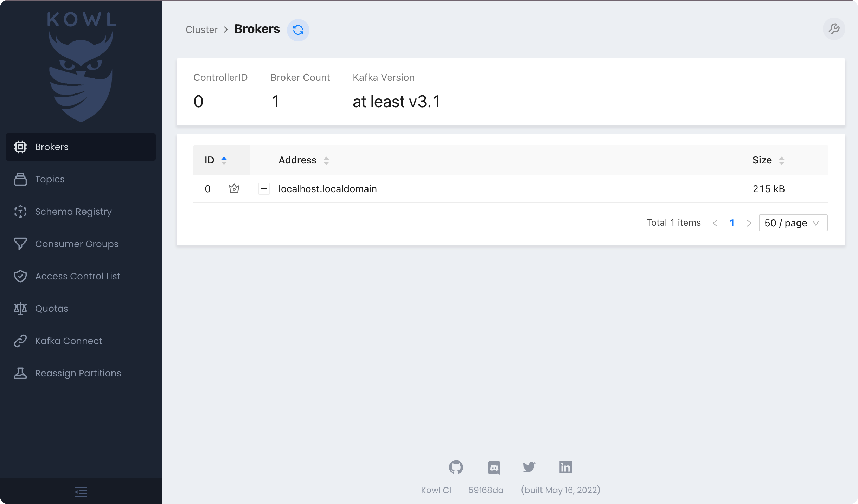
Task: Collapse the sidebar using the bottom icon
Action: click(81, 492)
